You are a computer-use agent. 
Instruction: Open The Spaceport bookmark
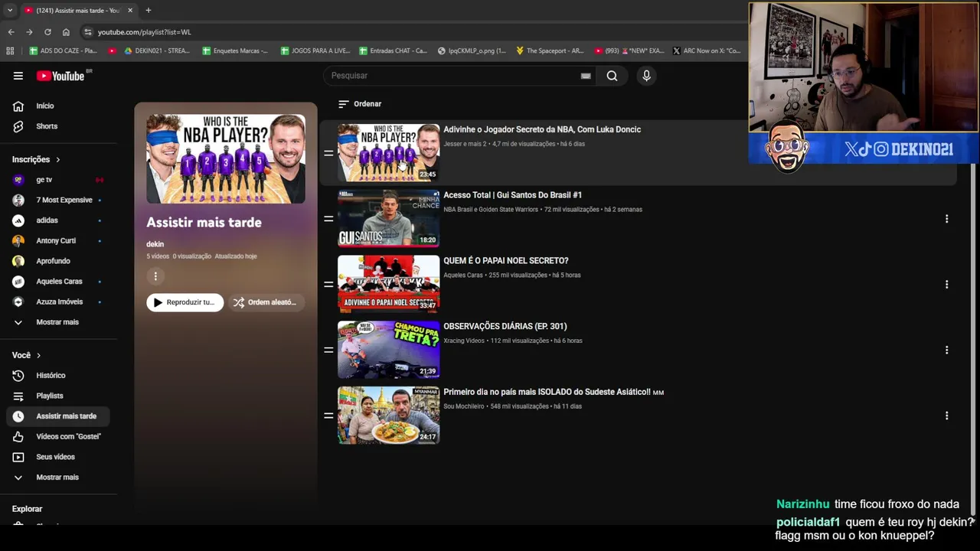point(550,51)
